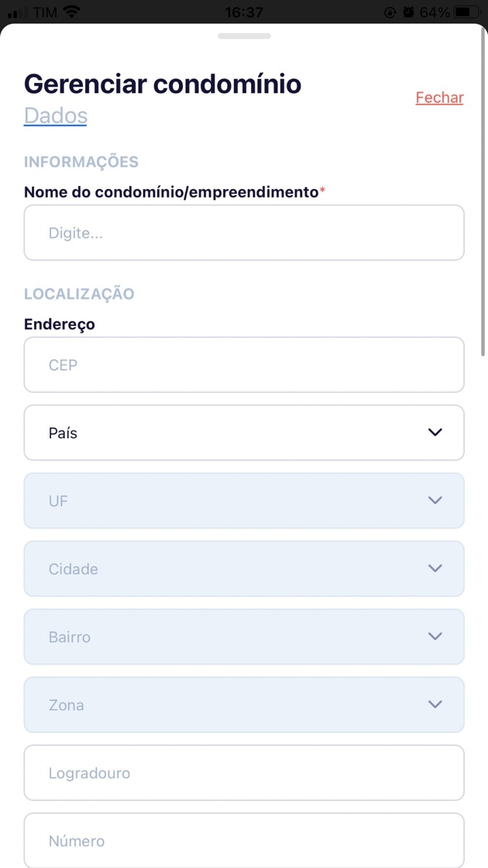Tap the Zona field chevron icon

click(x=435, y=705)
